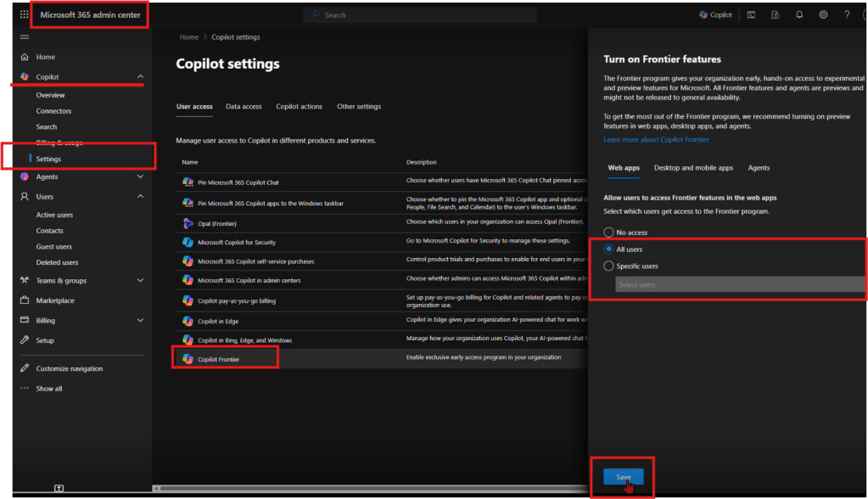Click the notifications bell icon

[x=798, y=14]
